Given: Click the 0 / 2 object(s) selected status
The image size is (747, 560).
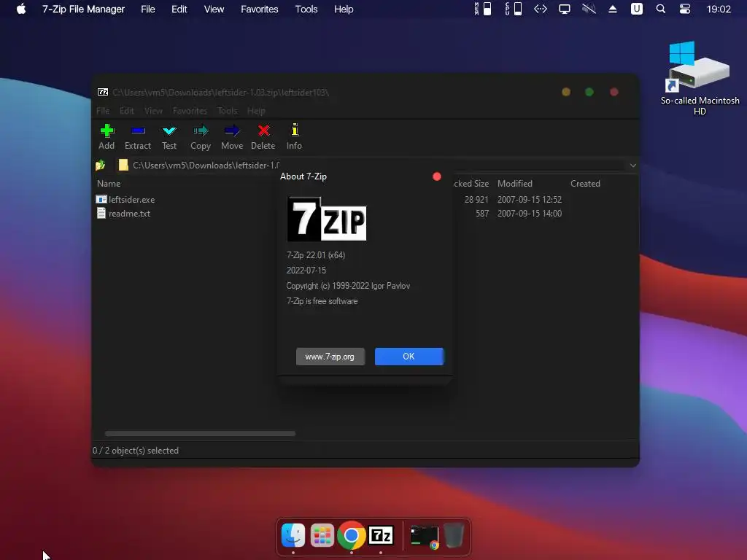Looking at the screenshot, I should click(x=136, y=450).
